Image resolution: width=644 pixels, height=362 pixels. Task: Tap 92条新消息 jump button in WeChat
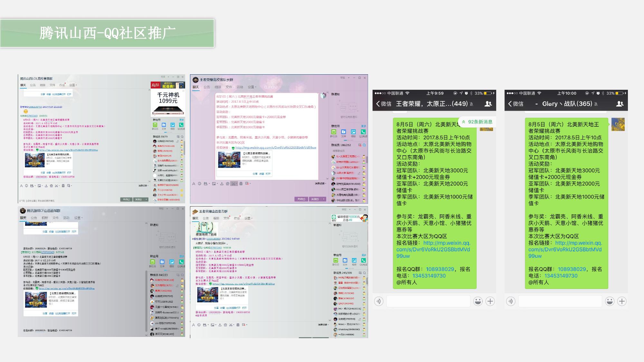(x=477, y=122)
